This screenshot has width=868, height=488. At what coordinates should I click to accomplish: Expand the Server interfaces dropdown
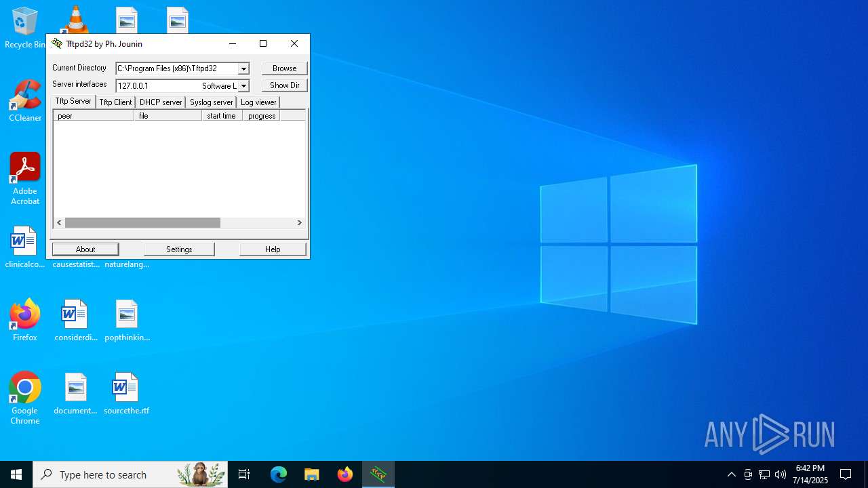click(x=243, y=86)
